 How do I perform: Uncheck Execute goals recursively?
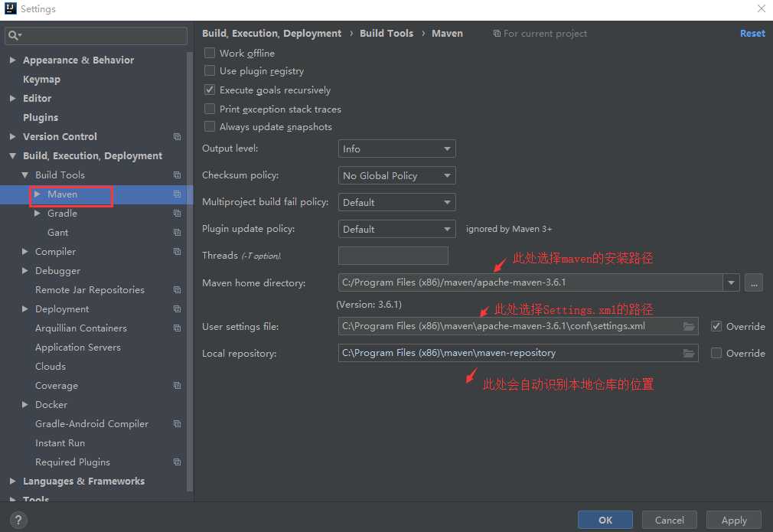pyautogui.click(x=210, y=90)
